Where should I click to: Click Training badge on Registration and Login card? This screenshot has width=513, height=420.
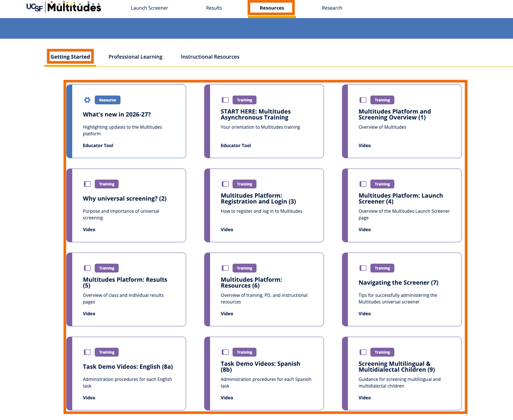245,184
